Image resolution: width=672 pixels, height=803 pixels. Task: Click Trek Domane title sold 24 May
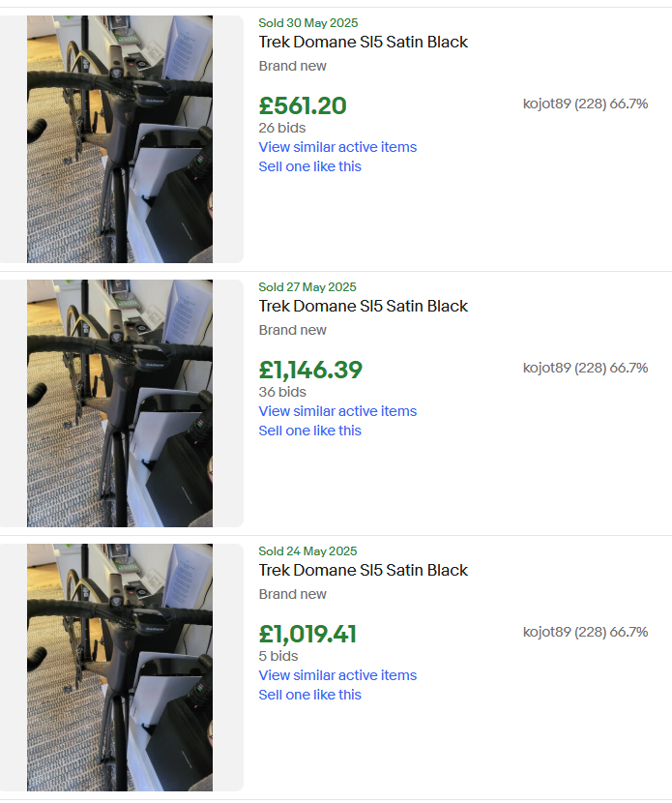click(x=363, y=571)
